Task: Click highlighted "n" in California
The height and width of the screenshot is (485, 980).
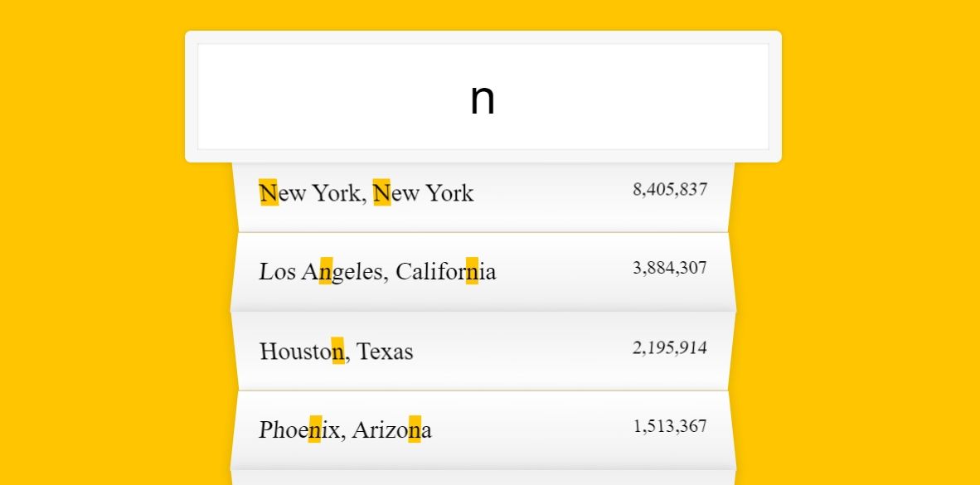Action: 472,271
